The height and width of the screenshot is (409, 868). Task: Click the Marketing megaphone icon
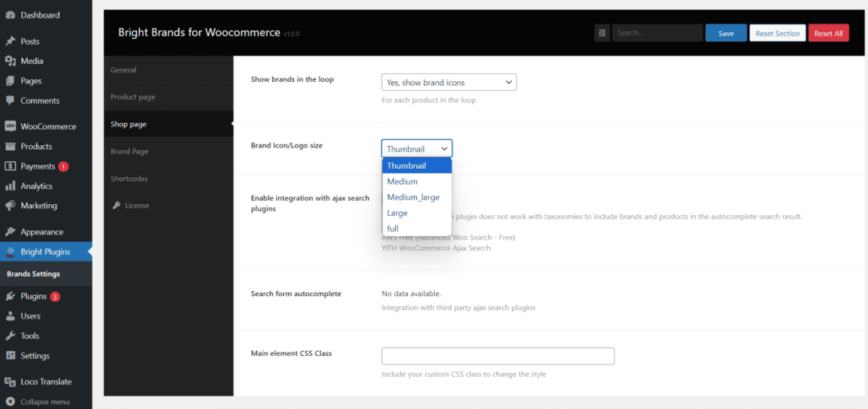[10, 206]
